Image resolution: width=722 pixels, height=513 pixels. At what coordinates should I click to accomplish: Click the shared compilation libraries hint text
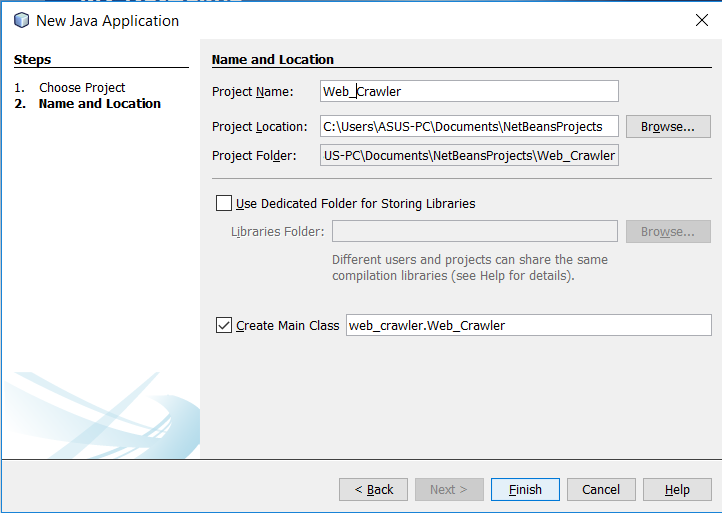(x=470, y=268)
